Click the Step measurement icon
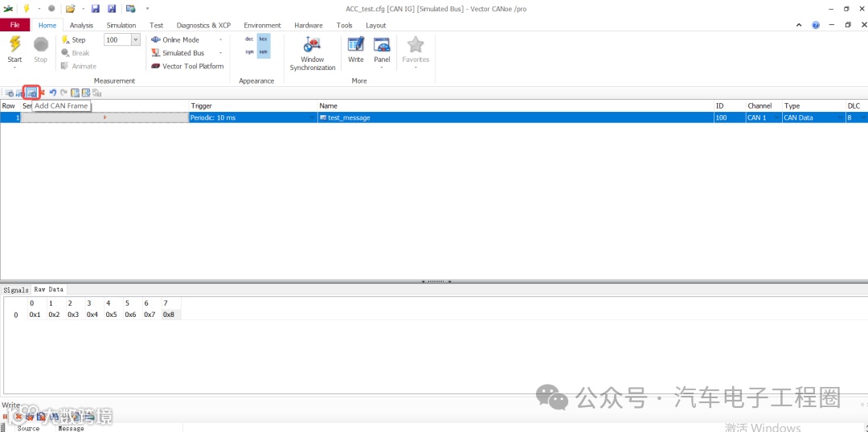The width and height of the screenshot is (868, 432). [65, 40]
